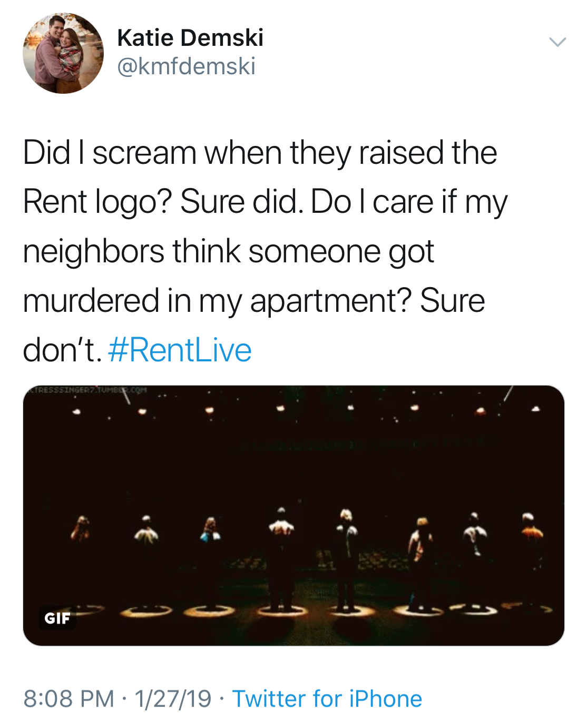Click the word "neighbors" in the tweet

pos(94,251)
